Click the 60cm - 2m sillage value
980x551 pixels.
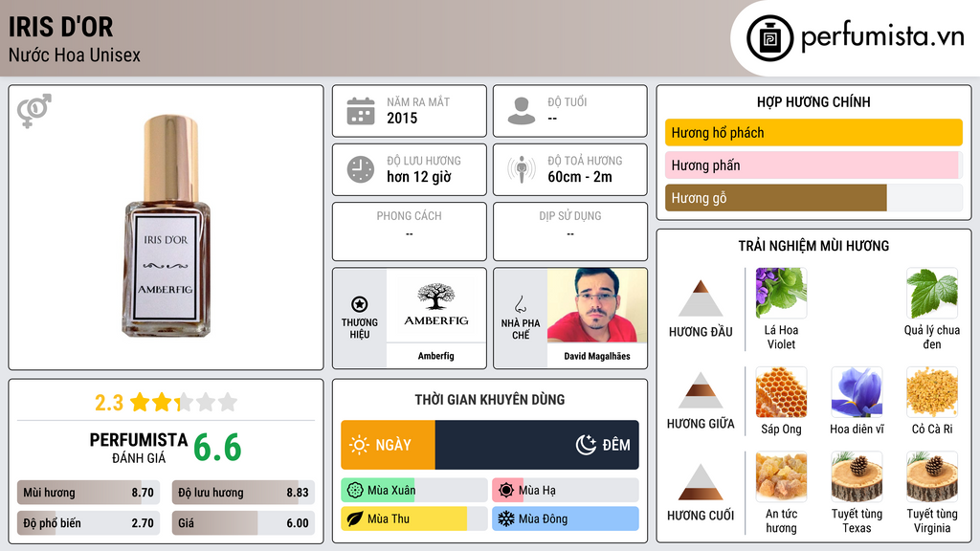(580, 177)
